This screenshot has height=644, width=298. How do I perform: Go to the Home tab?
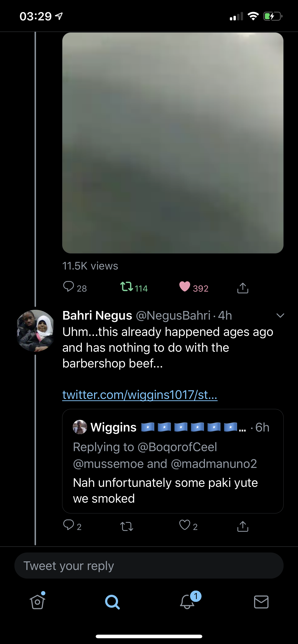(x=37, y=602)
